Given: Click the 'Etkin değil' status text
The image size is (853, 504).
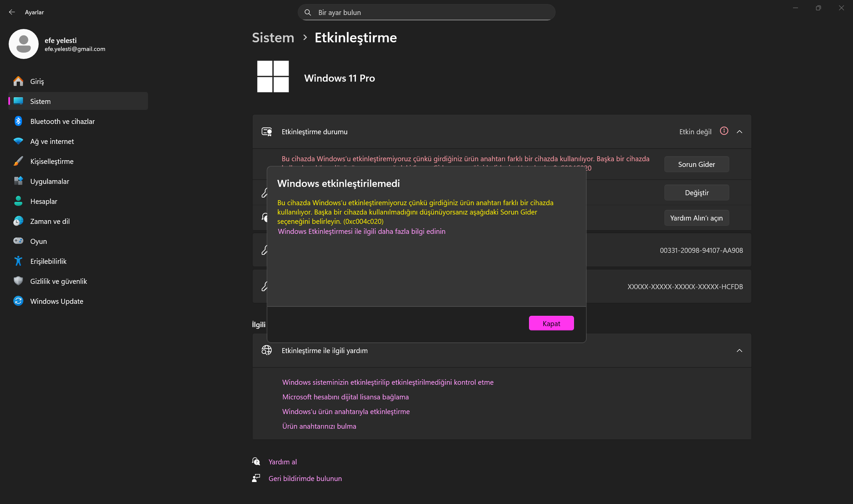Looking at the screenshot, I should (695, 132).
